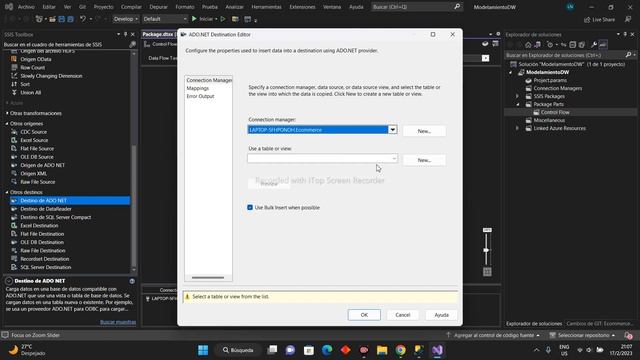Viewport: 640px width, 360px height.
Task: Select CDC Source toolbox item
Action: [33, 132]
